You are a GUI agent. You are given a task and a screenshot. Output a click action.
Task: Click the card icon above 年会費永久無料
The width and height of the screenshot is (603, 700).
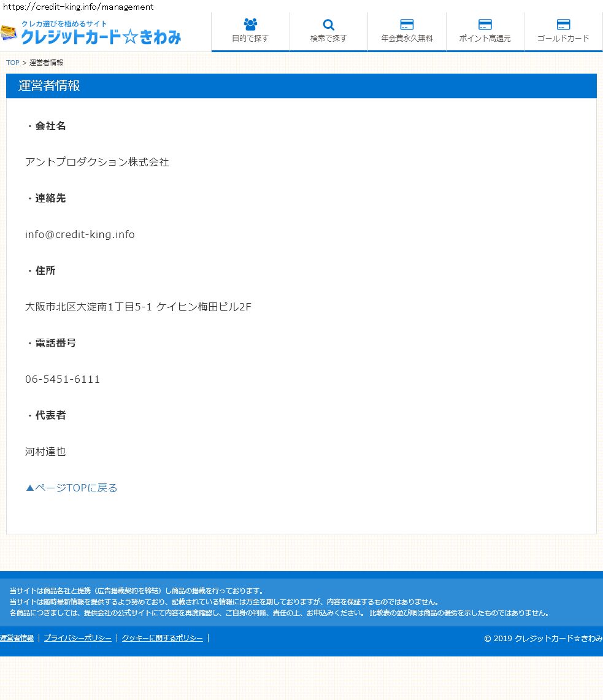407,25
